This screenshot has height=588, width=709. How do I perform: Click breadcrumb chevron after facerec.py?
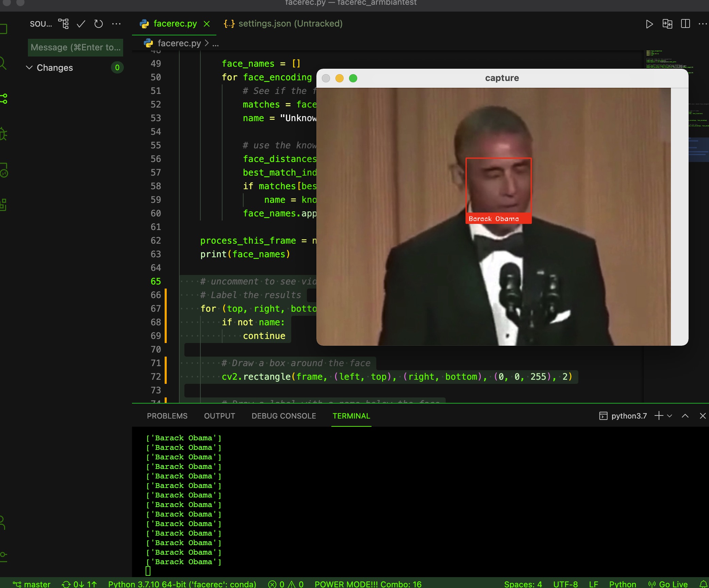click(x=207, y=43)
